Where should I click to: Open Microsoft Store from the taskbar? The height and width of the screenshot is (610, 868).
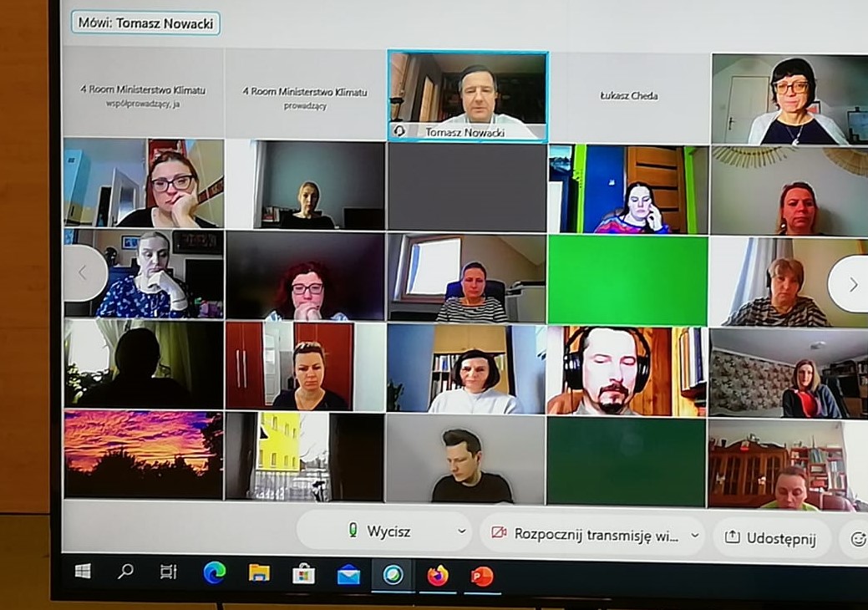pyautogui.click(x=303, y=573)
